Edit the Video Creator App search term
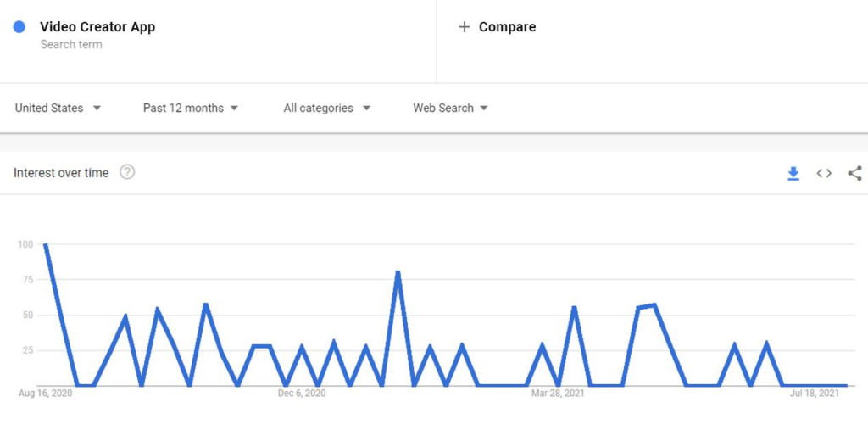Image resolution: width=868 pixels, height=430 pixels. coord(97,27)
